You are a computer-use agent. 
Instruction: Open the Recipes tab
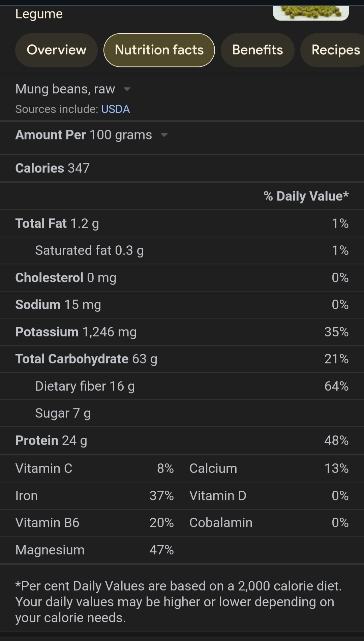tap(334, 50)
